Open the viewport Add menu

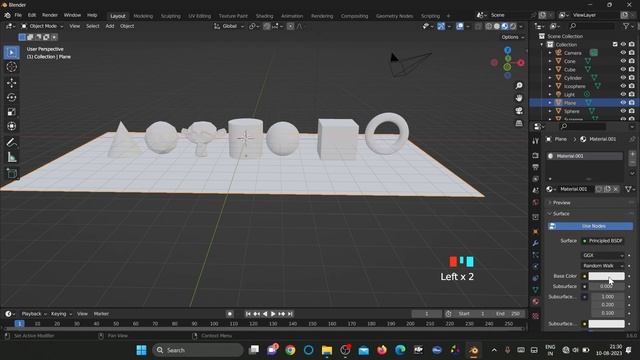click(110, 26)
